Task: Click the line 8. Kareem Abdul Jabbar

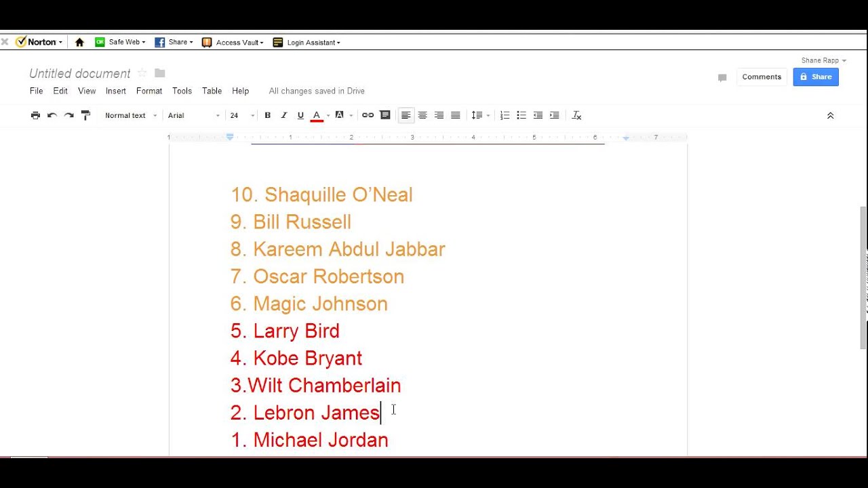Action: click(x=338, y=249)
